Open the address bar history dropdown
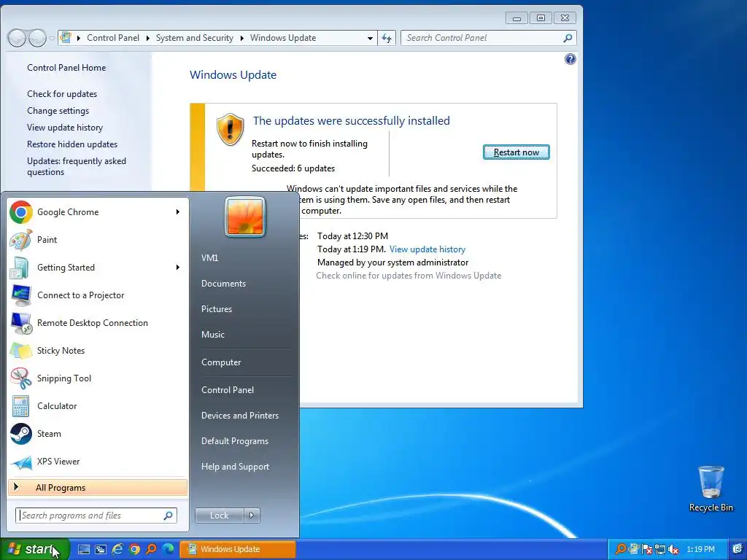The height and width of the screenshot is (560, 747). coord(370,38)
